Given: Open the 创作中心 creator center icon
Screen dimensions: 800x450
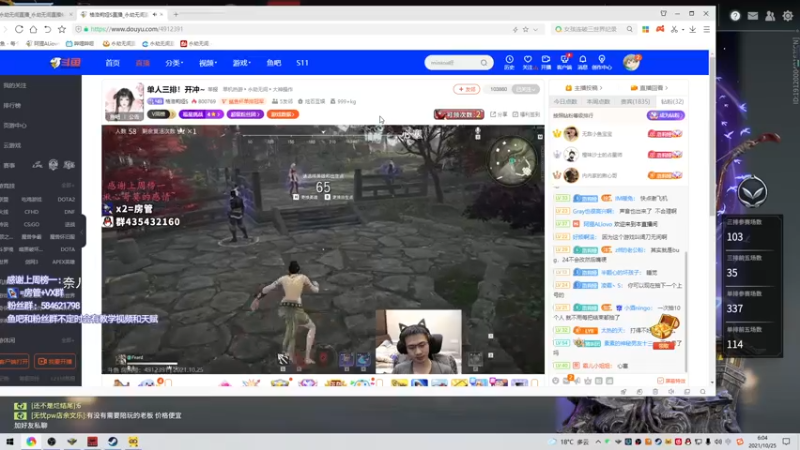Looking at the screenshot, I should pyautogui.click(x=602, y=62).
